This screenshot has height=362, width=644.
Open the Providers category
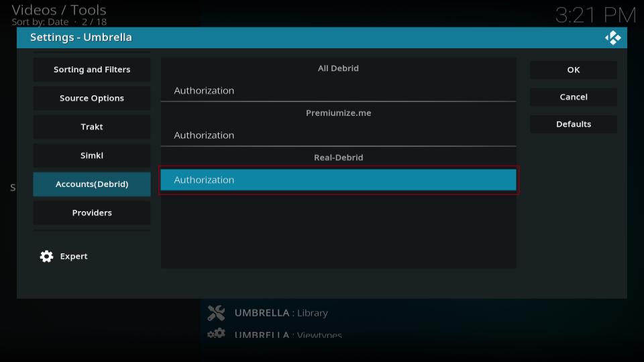tap(92, 213)
